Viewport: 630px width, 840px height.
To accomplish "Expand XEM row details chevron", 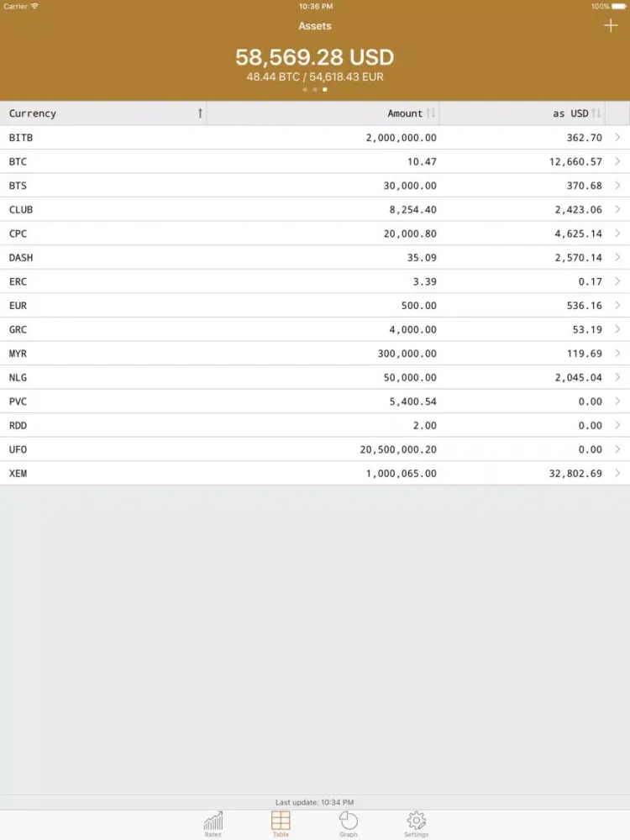I will (x=618, y=473).
